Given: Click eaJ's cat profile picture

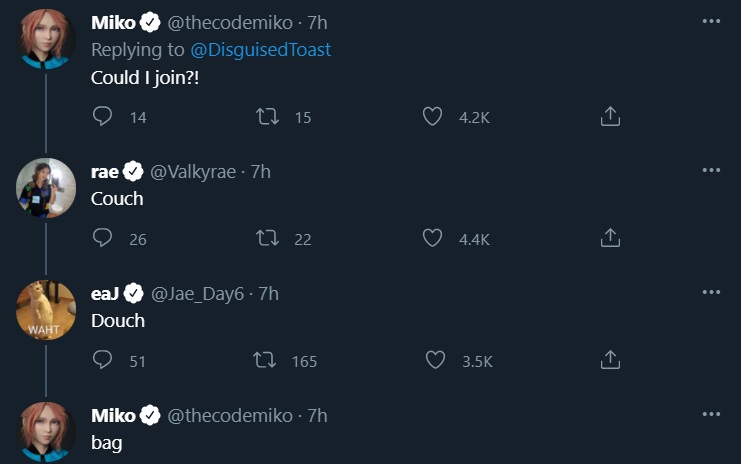Looking at the screenshot, I should click(47, 310).
